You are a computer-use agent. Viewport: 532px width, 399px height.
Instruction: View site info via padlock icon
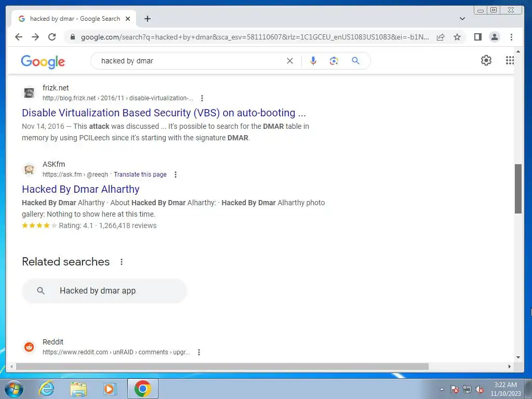(x=73, y=37)
